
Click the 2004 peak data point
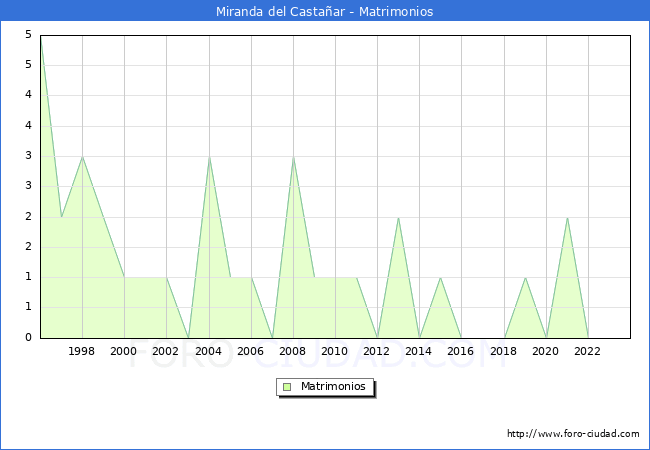(209, 157)
